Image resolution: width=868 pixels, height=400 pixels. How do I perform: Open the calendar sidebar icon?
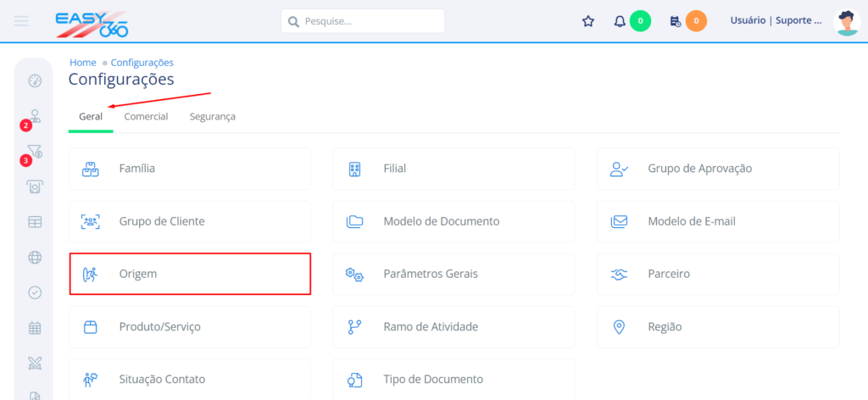point(35,328)
